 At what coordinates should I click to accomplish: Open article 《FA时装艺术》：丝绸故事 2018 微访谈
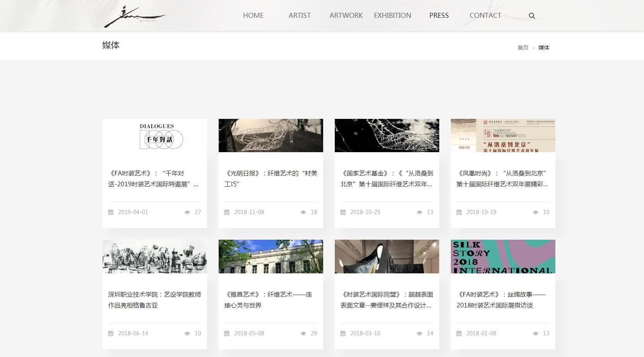[501, 300]
